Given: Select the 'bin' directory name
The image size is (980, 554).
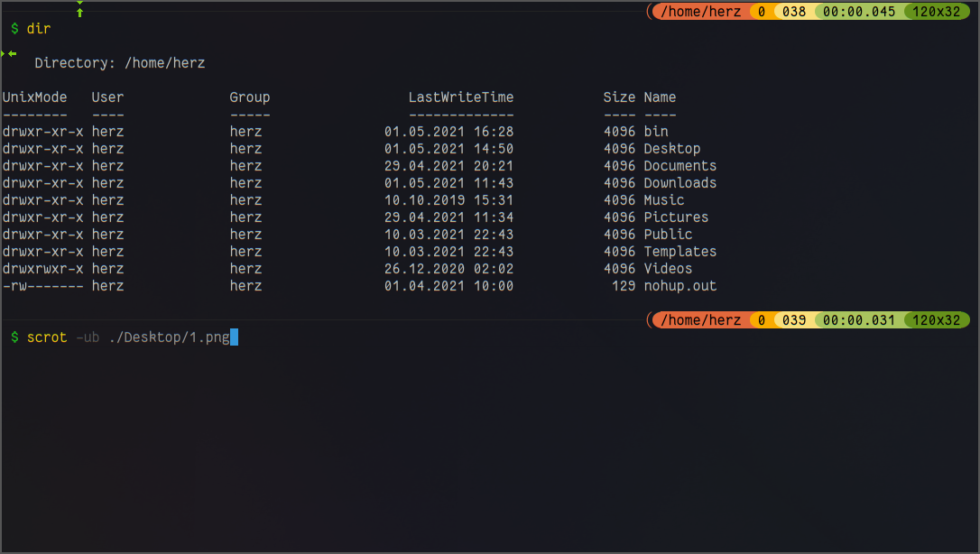Looking at the screenshot, I should click(656, 132).
